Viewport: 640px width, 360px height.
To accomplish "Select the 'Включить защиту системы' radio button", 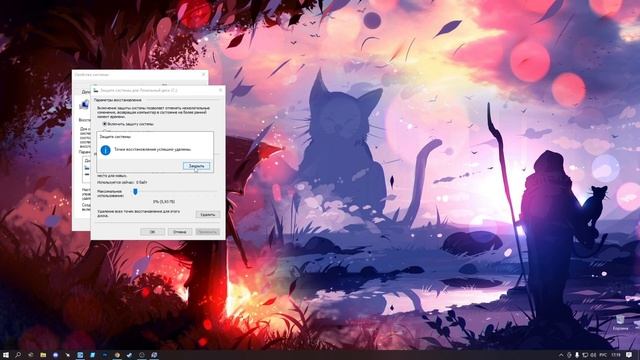I will 104,123.
